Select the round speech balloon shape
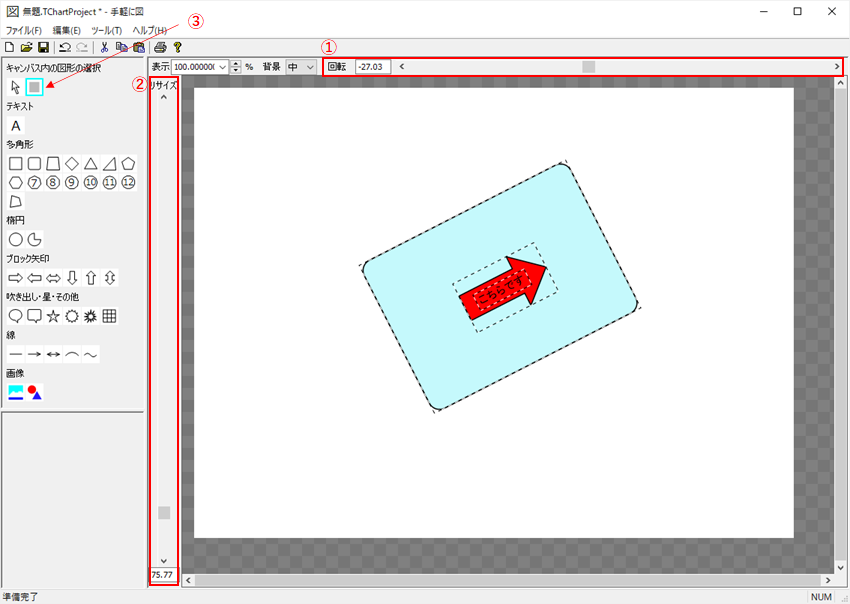Screen dimensions: 850x604 click(16, 316)
